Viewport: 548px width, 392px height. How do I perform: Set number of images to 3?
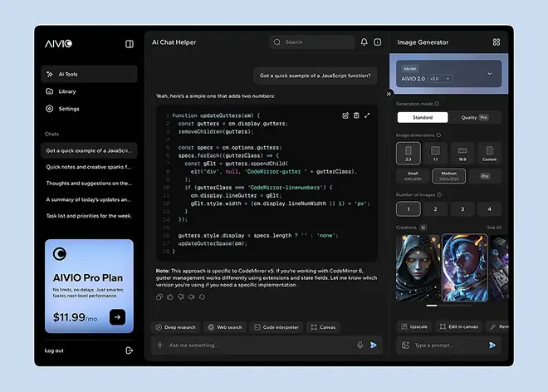pyautogui.click(x=462, y=209)
